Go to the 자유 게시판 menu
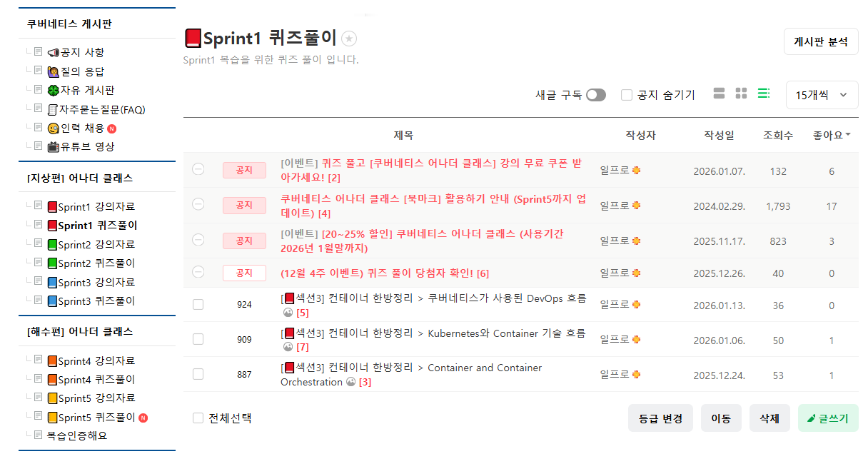 click(87, 91)
